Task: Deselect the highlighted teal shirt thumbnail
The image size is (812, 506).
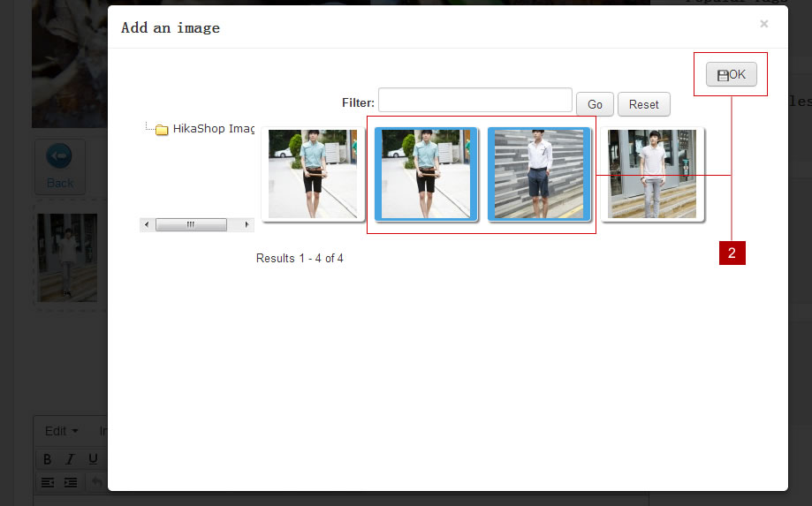Action: coord(426,174)
